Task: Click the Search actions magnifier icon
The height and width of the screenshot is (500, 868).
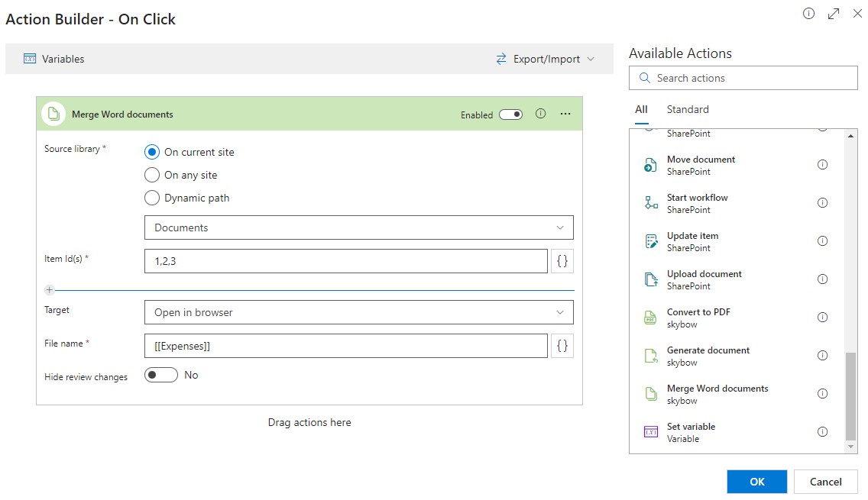Action: pyautogui.click(x=644, y=78)
